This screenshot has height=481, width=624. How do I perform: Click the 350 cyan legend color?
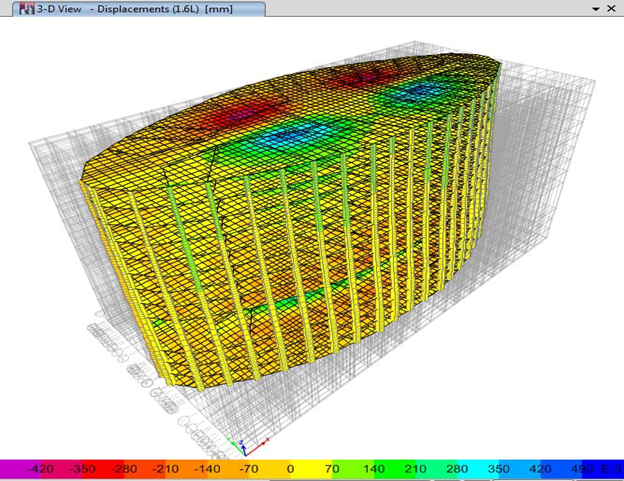coord(498,469)
